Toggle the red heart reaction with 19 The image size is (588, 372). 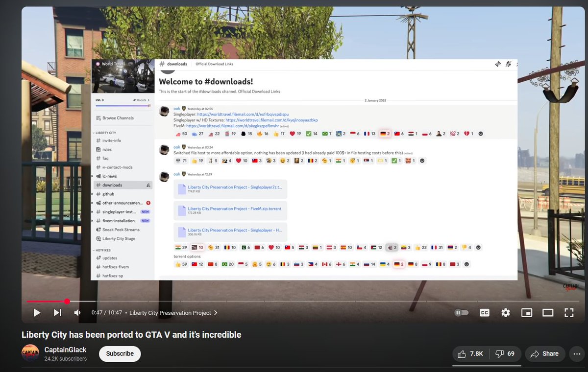(295, 134)
